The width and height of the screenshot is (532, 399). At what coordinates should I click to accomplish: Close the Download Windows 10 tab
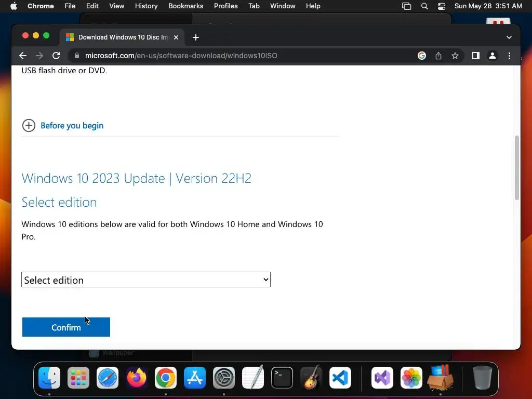tap(176, 37)
